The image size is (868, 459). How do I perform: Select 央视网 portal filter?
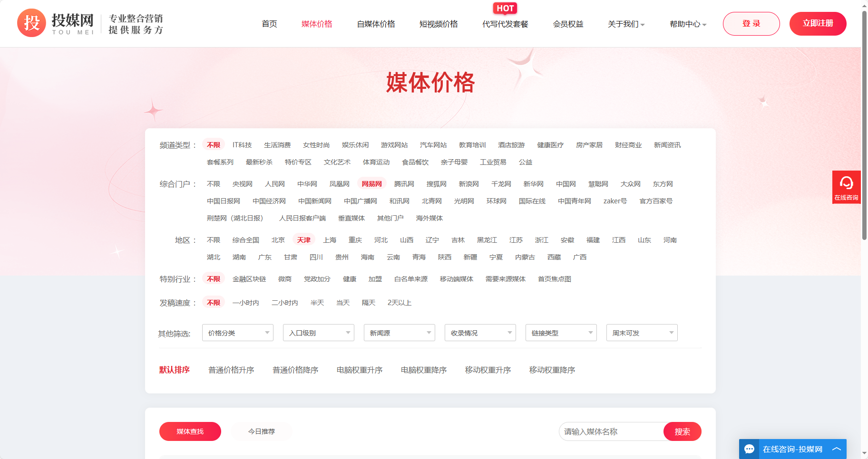pos(242,184)
